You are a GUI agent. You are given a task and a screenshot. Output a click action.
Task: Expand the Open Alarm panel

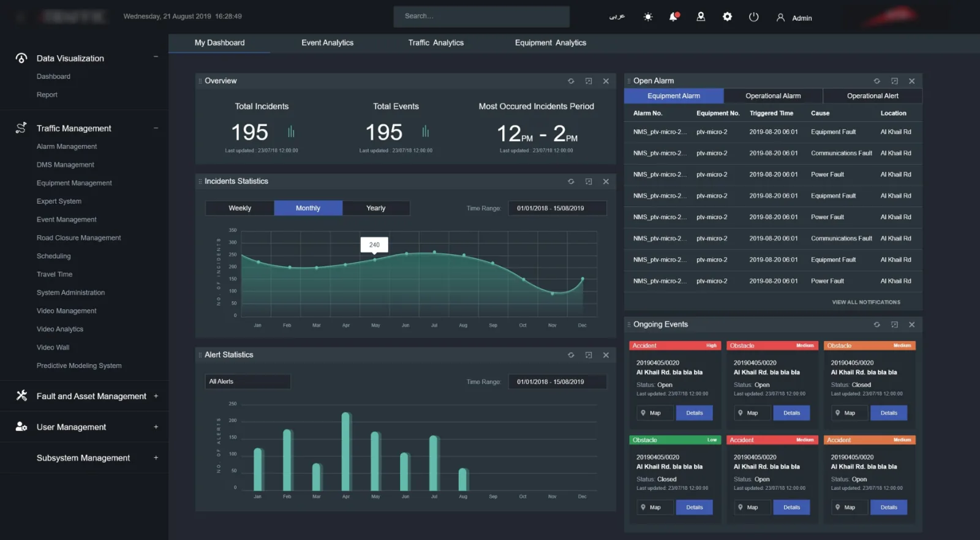(894, 81)
